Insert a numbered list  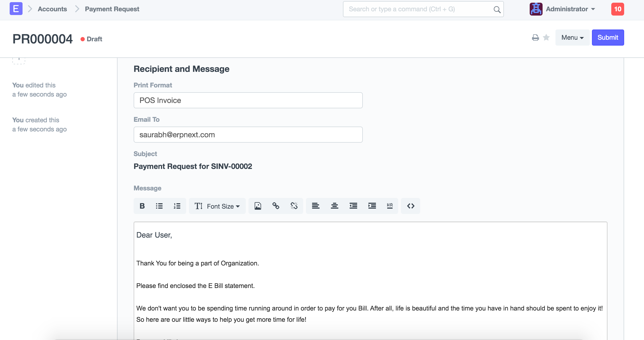click(177, 206)
